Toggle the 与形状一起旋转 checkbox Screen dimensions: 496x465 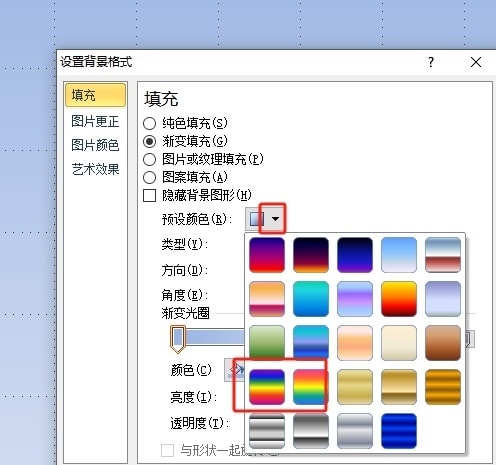pyautogui.click(x=167, y=450)
